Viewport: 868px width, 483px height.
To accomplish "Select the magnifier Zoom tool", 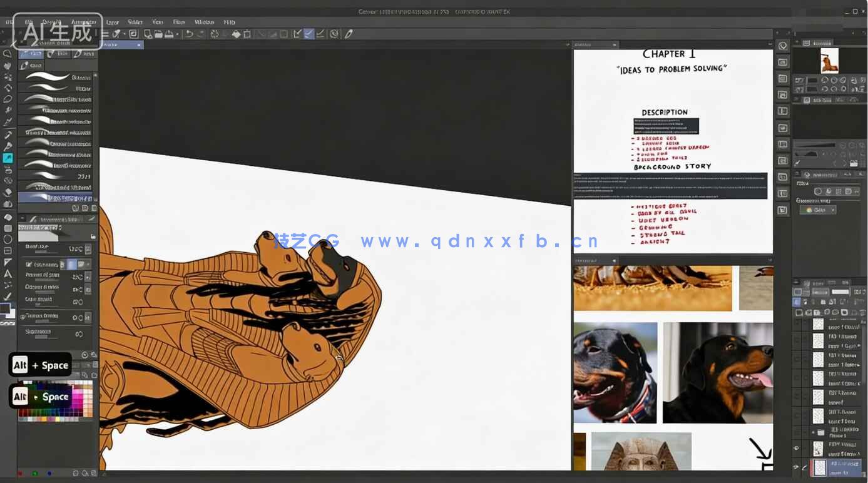I will point(8,54).
